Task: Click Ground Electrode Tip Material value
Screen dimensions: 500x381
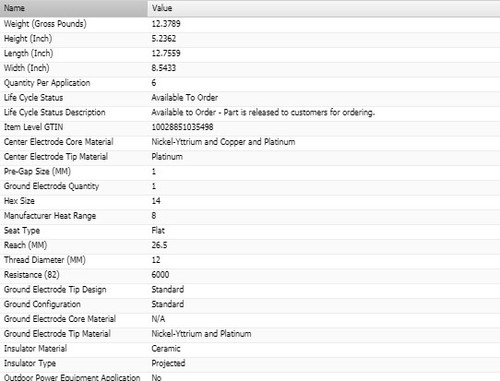Action: click(x=201, y=334)
